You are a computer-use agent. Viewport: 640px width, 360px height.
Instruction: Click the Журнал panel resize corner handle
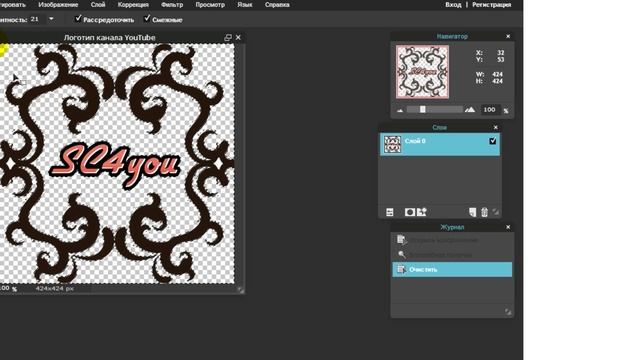[x=508, y=312]
